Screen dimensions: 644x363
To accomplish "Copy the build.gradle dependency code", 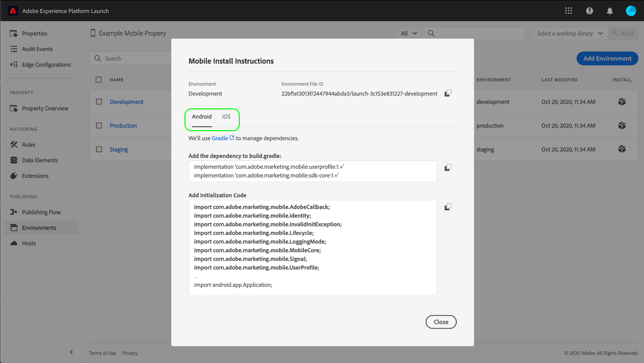I will point(448,168).
